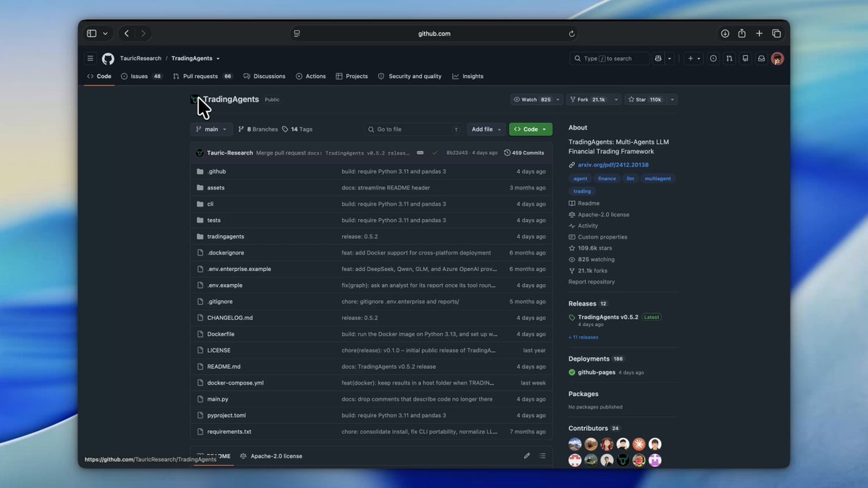868x488 pixels.
Task: Open the repositories shortcut icon in header
Action: pyautogui.click(x=745, y=59)
